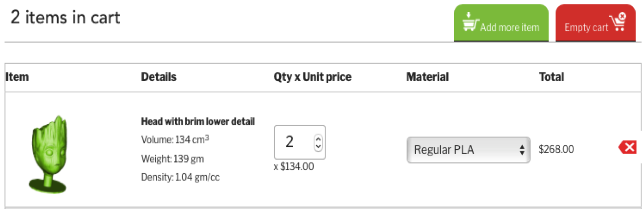Click the Item column header
This screenshot has width=644, height=209.
[17, 77]
